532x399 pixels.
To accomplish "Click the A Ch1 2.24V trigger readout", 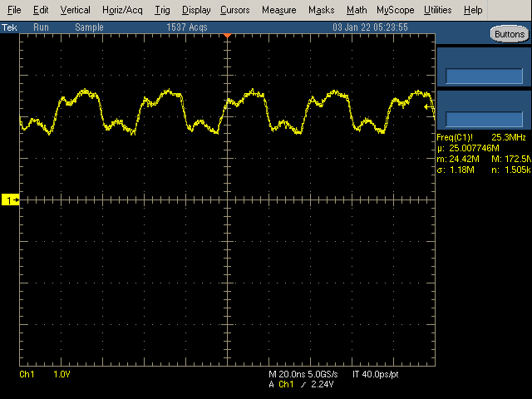I will coord(300,385).
